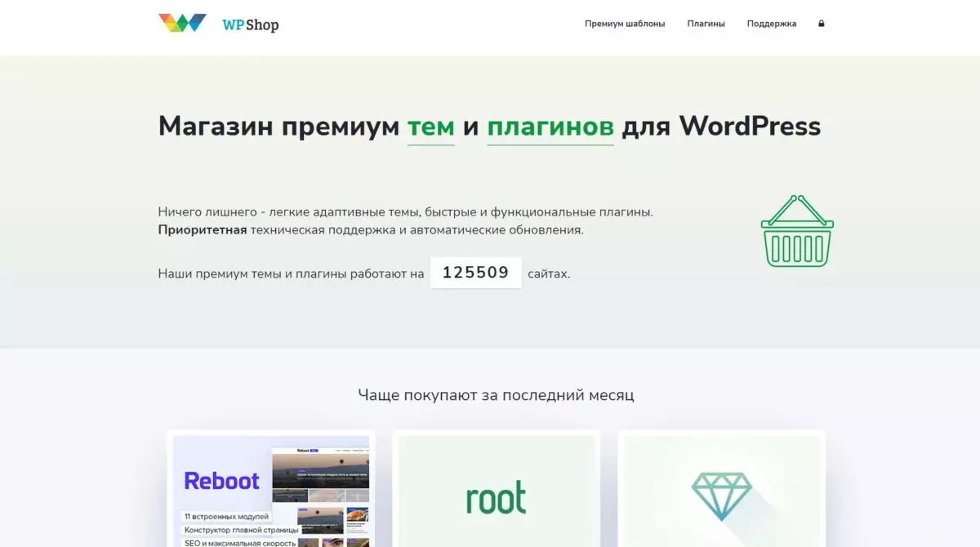This screenshot has width=980, height=547.
Task: Open the Премиум шаблоны menu item
Action: pos(625,24)
